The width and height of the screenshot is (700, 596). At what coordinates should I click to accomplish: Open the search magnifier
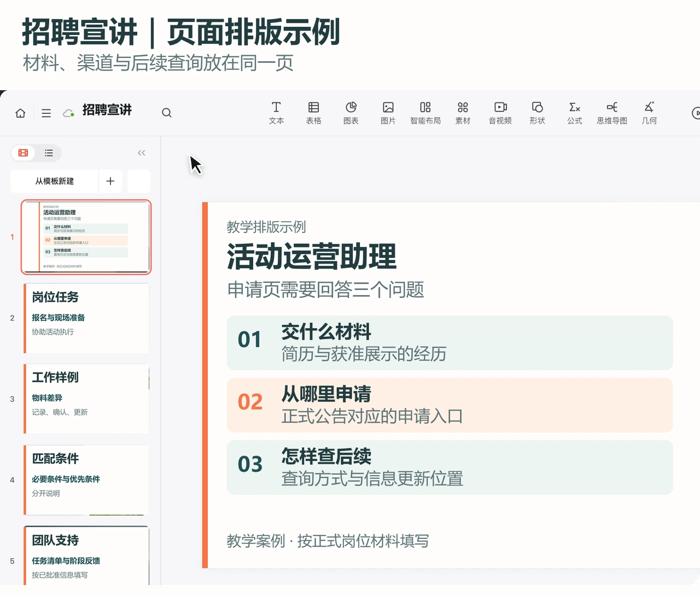coord(167,113)
